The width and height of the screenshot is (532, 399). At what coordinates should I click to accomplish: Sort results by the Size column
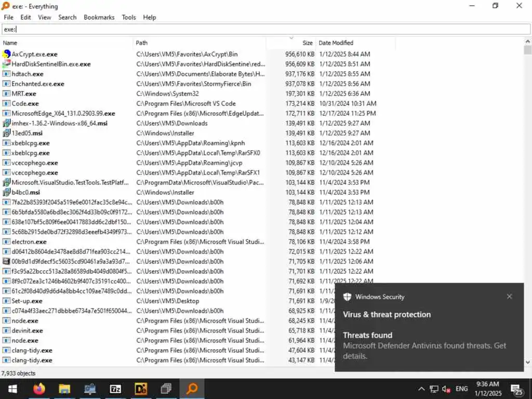291,43
